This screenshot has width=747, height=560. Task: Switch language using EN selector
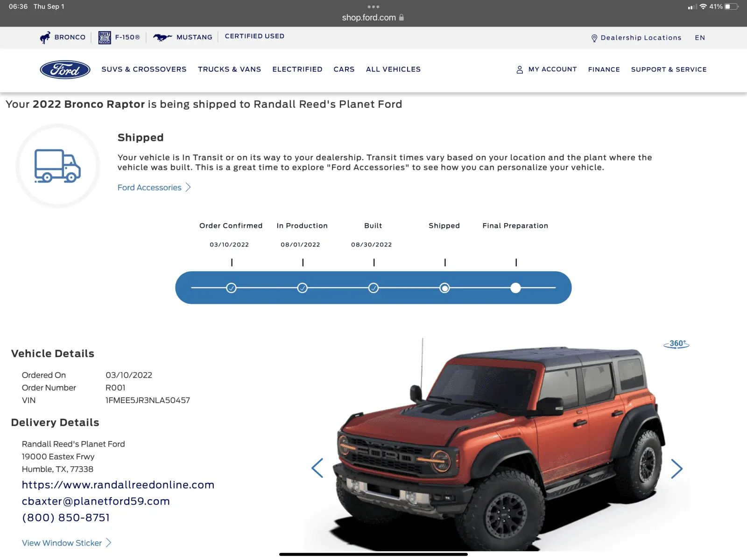[x=700, y=38]
